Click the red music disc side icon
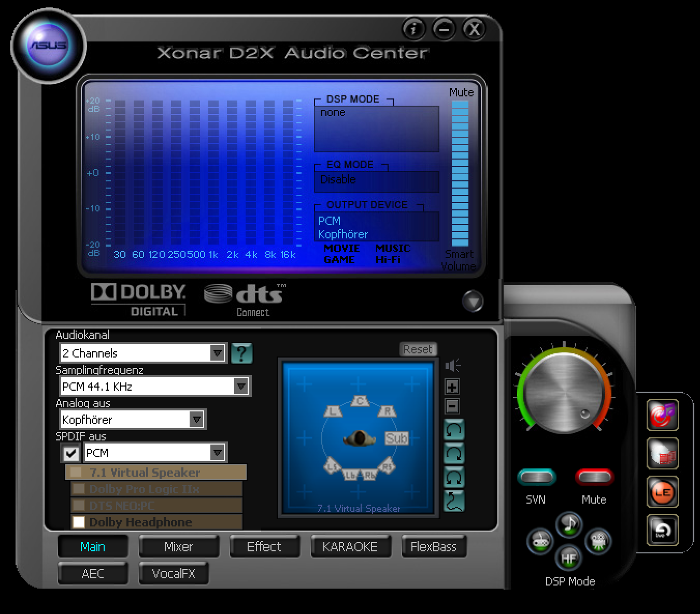 tap(663, 415)
